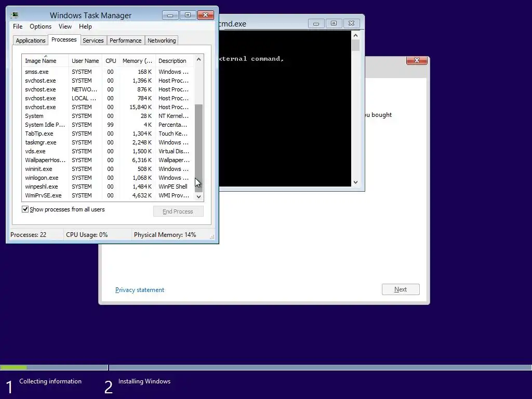Viewport: 532px width, 399px height.
Task: Select the TabTip.exe process
Action: 108,134
